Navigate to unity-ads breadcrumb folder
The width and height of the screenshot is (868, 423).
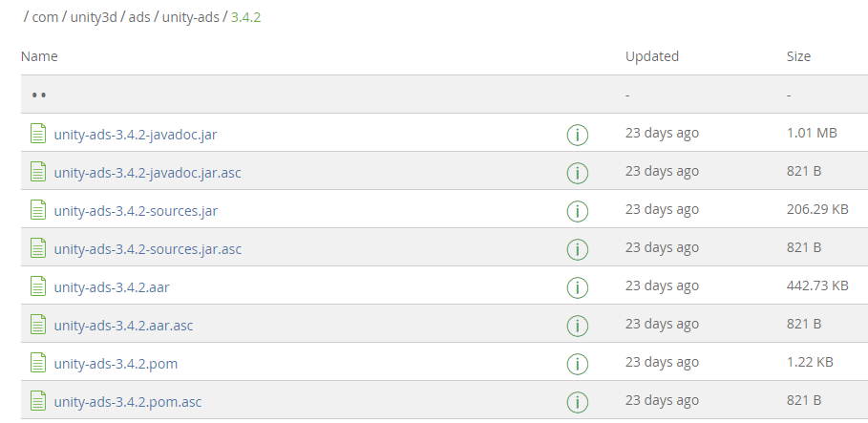coord(190,18)
